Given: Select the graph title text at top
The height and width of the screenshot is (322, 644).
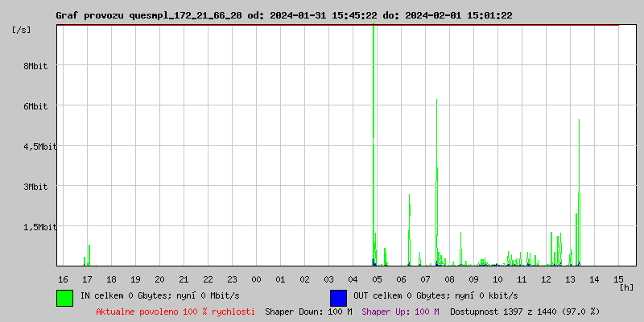Looking at the screenshot, I should (283, 15).
